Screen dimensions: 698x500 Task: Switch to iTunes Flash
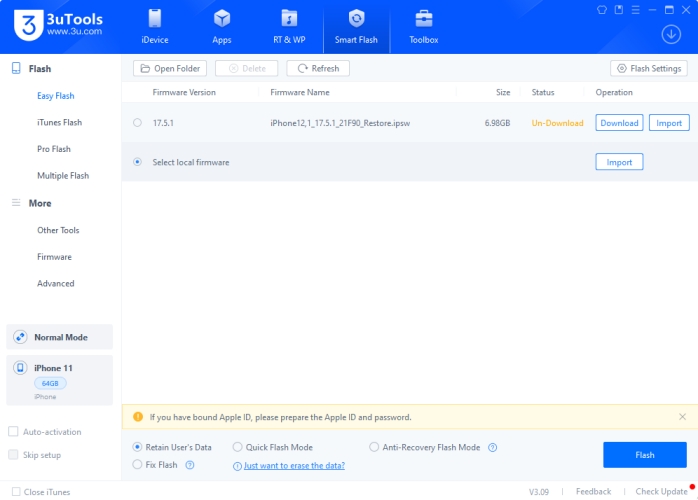point(59,123)
